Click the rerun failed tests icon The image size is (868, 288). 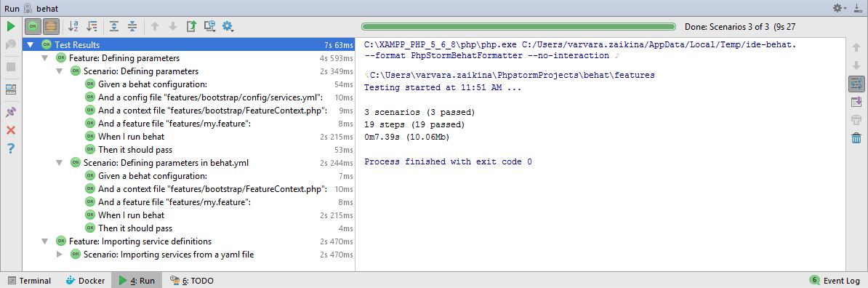10,45
